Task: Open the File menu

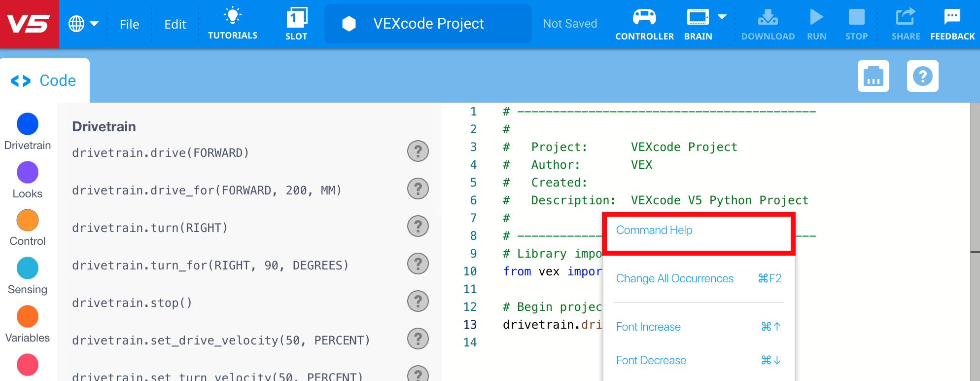Action: point(129,24)
